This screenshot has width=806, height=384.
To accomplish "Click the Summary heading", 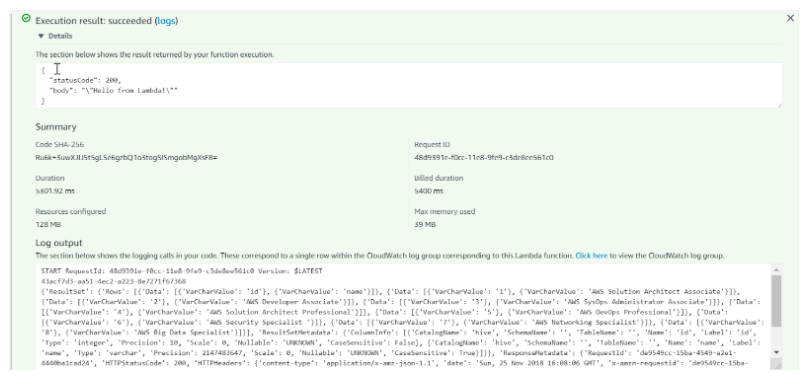I will pos(56,127).
